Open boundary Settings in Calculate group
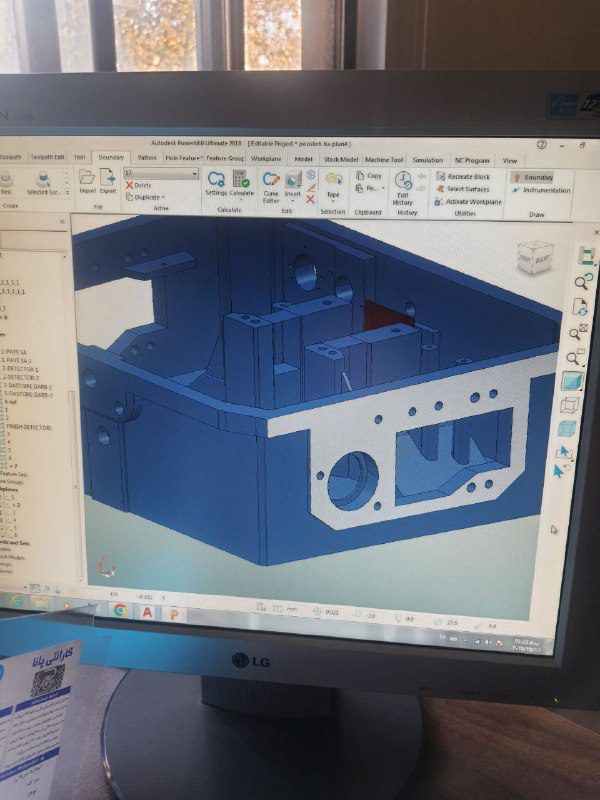Screen dimensions: 600x800 point(216,182)
